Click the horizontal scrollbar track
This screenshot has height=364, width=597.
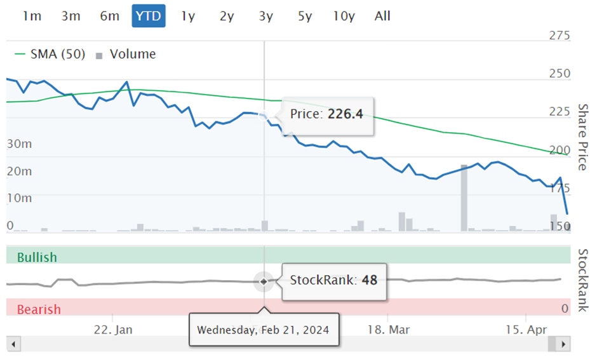click(284, 344)
